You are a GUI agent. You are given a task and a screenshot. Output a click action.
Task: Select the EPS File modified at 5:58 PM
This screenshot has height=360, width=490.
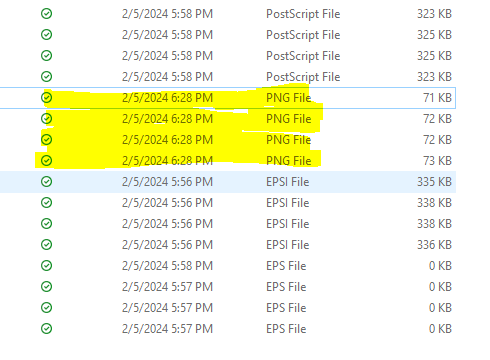point(228,266)
